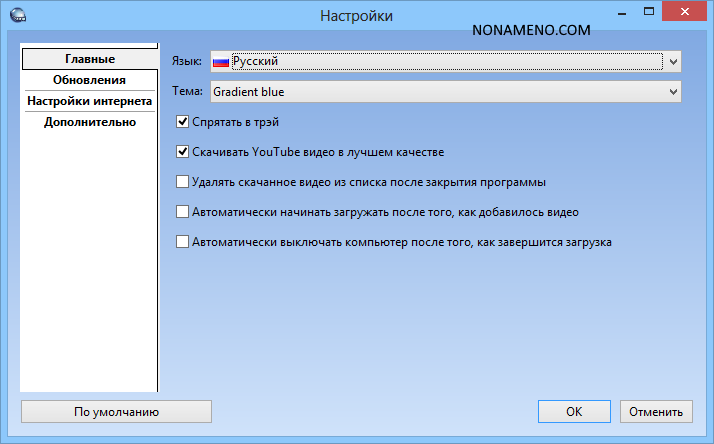Viewport: 714px width, 444px height.
Task: Click the Отменить button
Action: tap(656, 411)
